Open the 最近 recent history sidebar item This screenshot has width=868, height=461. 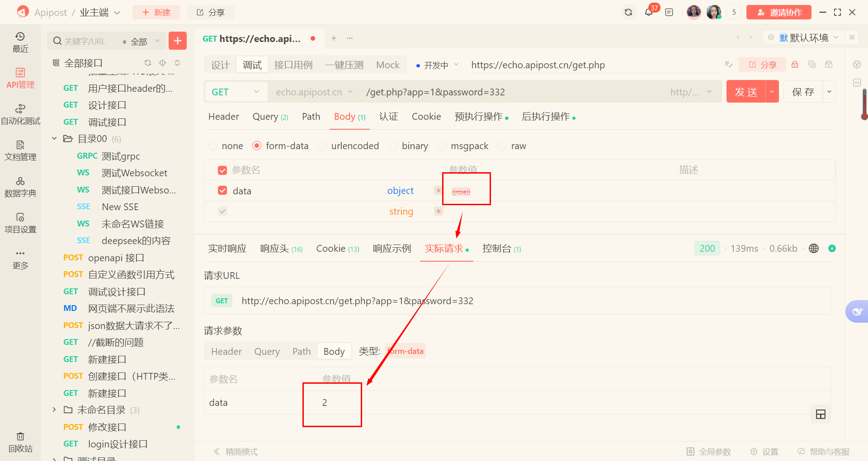(x=20, y=42)
